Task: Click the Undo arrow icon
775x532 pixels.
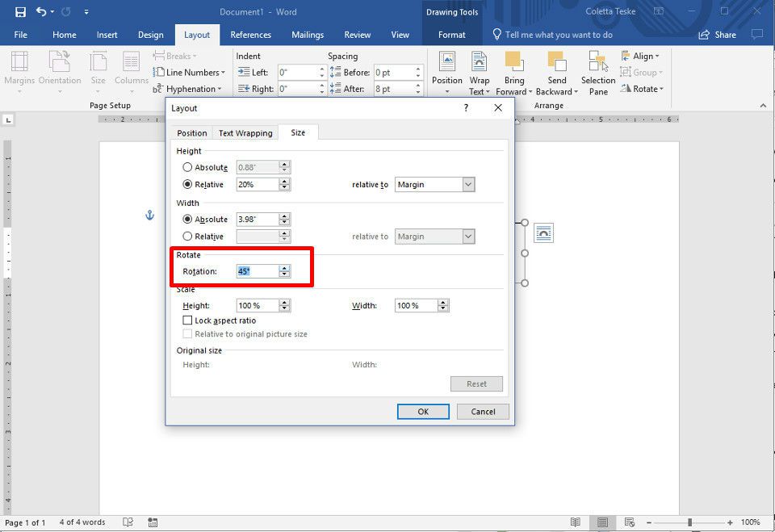Action: pyautogui.click(x=41, y=11)
